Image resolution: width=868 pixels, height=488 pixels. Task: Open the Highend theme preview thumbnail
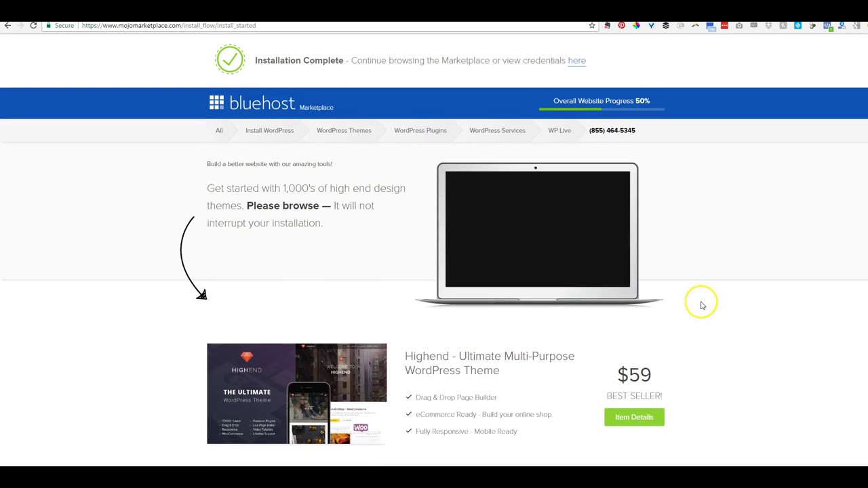[x=297, y=394]
